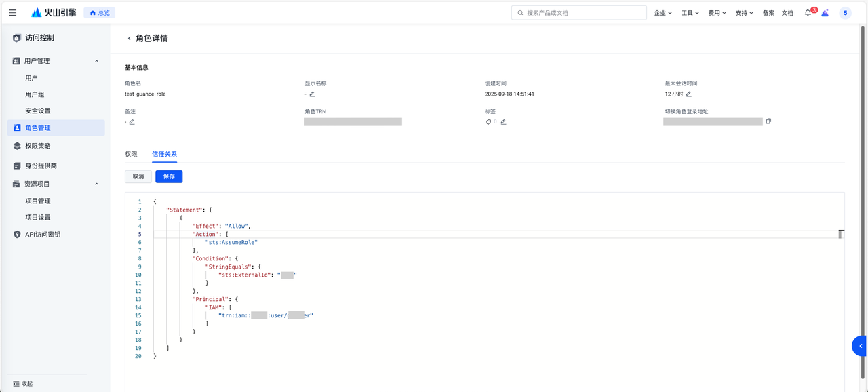Click the 取消 button
868x392 pixels.
click(138, 176)
